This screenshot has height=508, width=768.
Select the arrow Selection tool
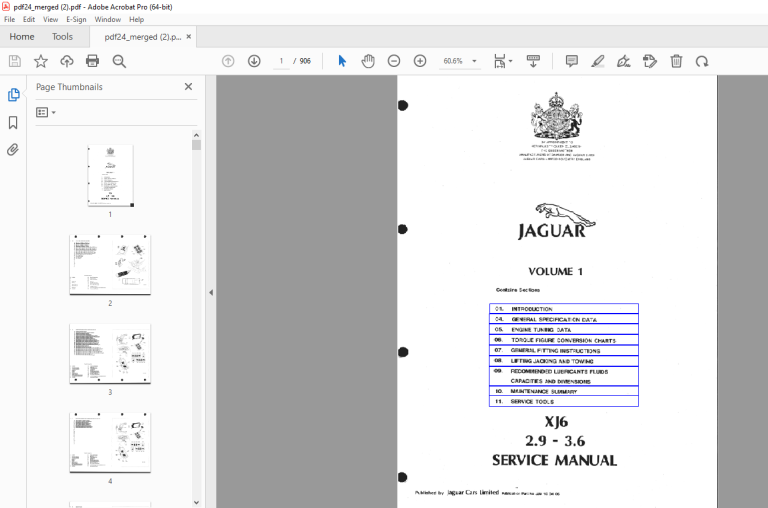[x=342, y=61]
